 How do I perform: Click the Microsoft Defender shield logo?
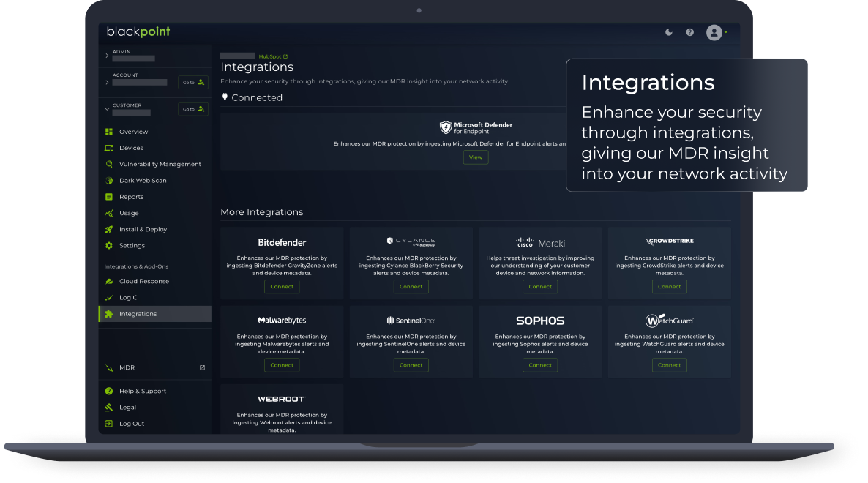click(x=446, y=128)
